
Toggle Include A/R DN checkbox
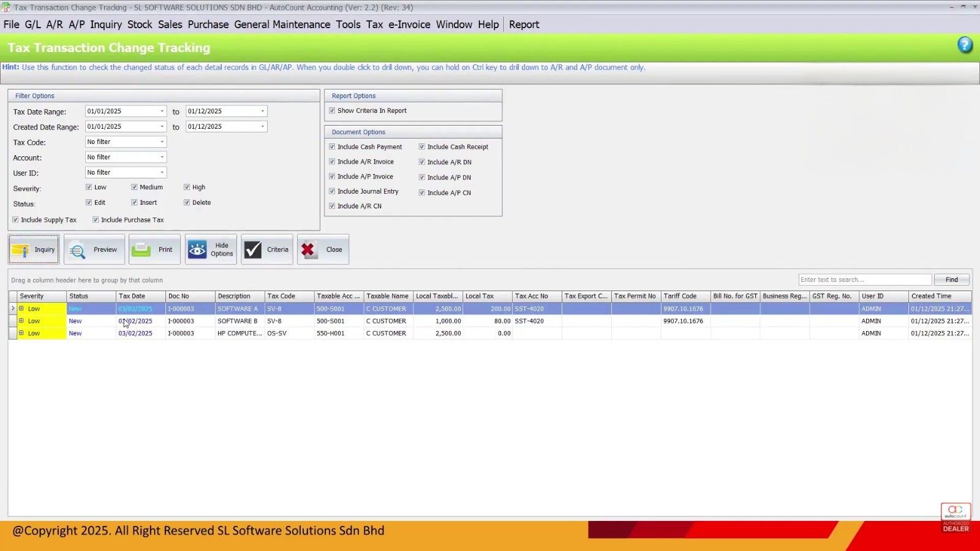(422, 162)
